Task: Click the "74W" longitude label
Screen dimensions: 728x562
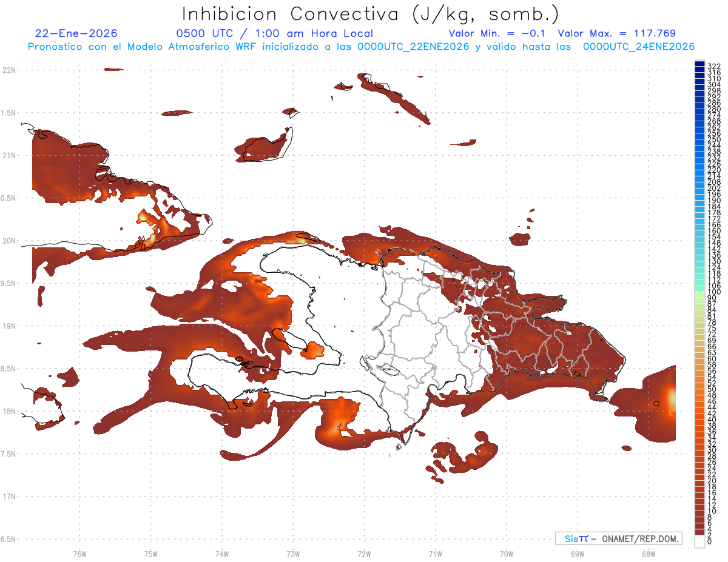Action: [x=222, y=554]
